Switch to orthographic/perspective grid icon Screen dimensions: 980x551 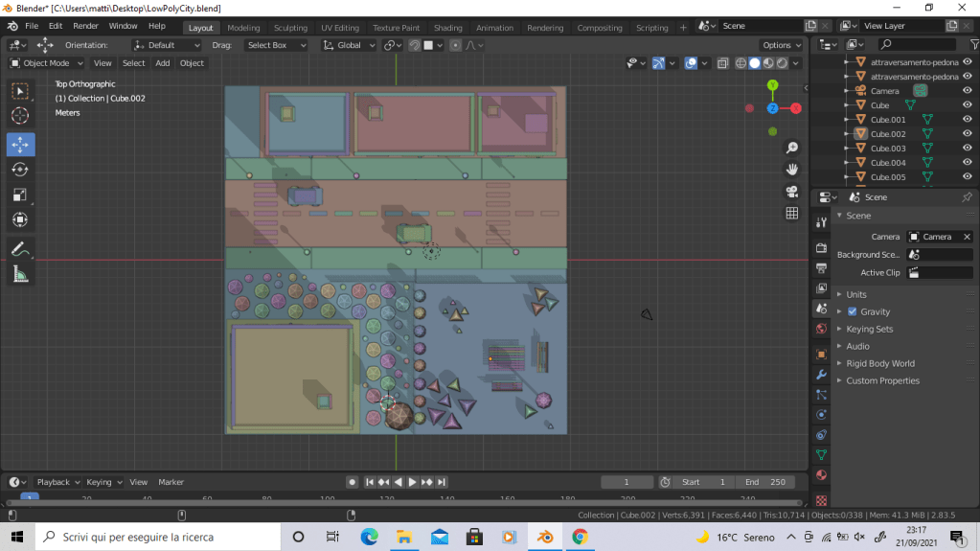coord(792,214)
